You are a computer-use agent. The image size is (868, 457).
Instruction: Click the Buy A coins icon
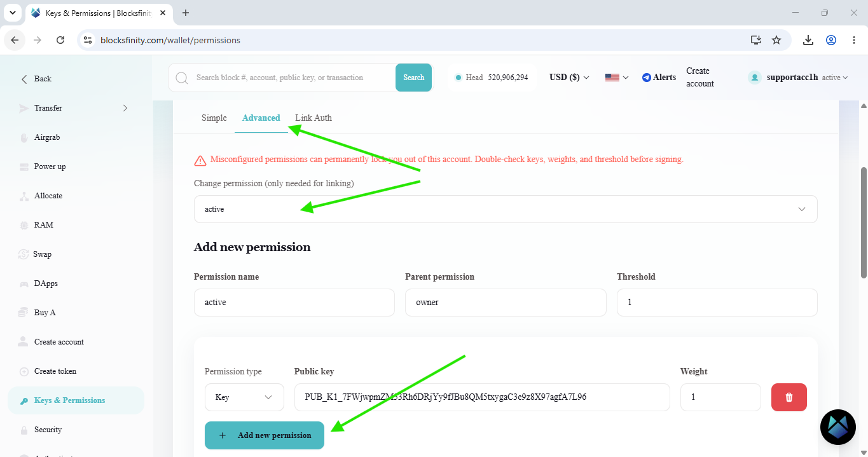24,313
